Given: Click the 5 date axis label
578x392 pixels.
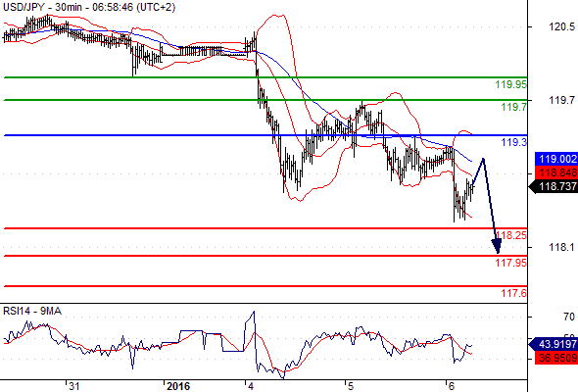Looking at the screenshot, I should pyautogui.click(x=351, y=386).
